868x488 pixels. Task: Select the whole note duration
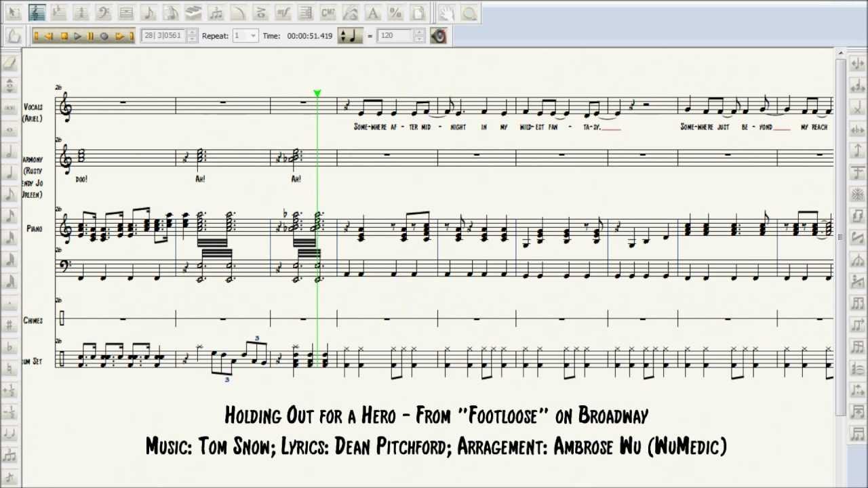[10, 129]
